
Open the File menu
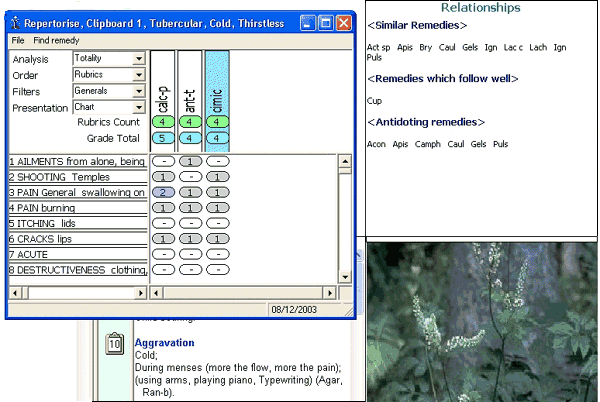pyautogui.click(x=18, y=40)
